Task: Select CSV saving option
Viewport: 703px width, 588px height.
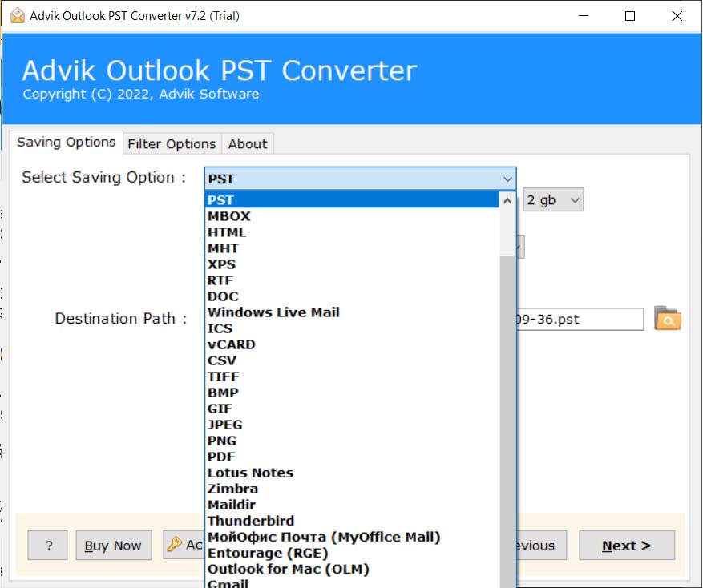Action: tap(352, 360)
